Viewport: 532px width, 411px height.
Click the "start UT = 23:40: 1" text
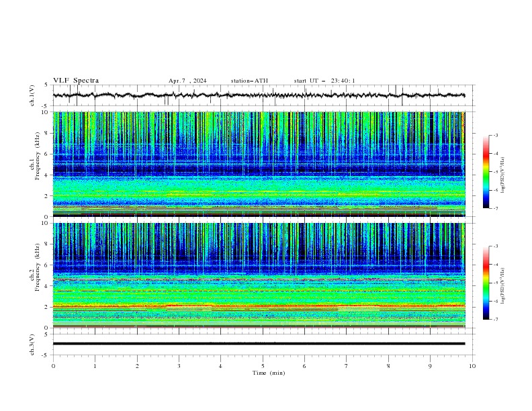coord(324,81)
